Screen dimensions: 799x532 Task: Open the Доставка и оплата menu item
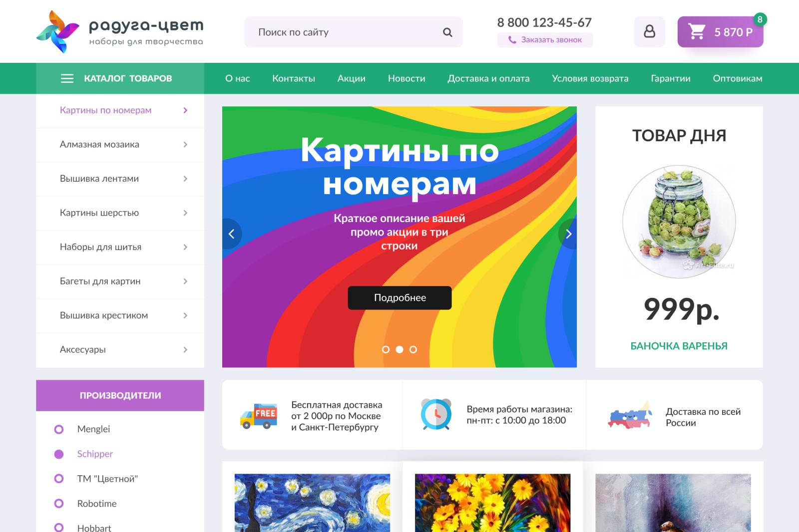[x=488, y=78]
